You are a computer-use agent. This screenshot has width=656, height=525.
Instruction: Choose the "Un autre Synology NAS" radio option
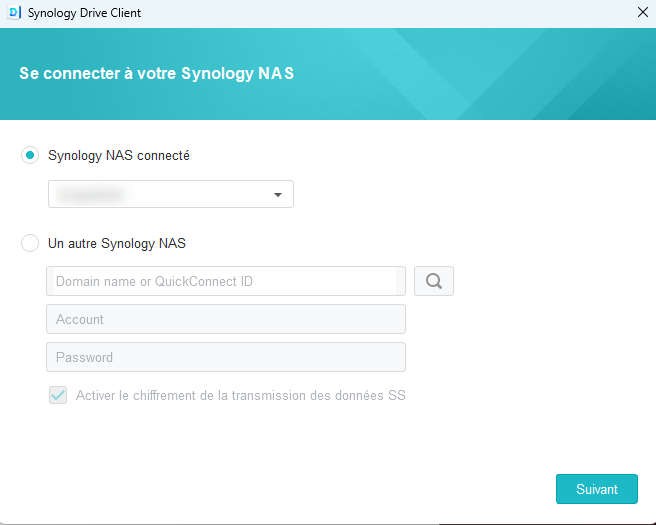click(x=30, y=243)
